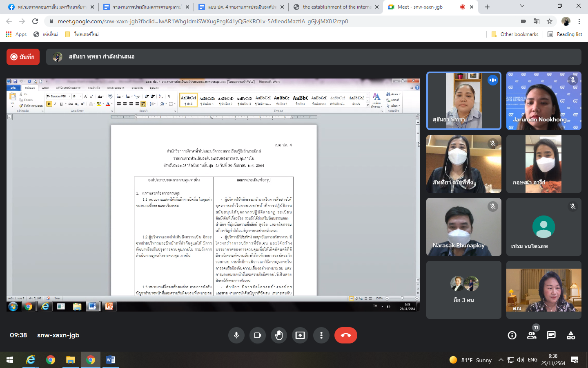
Task: Mute the microphone in Meet
Action: point(236,335)
